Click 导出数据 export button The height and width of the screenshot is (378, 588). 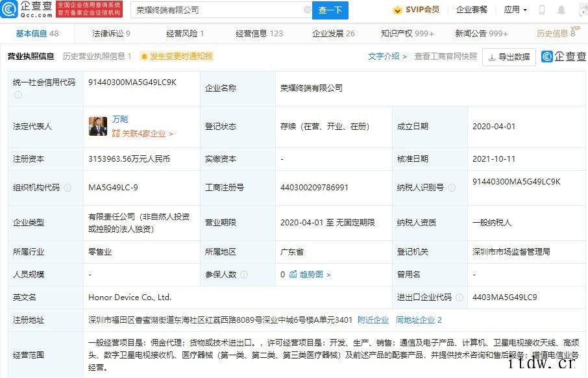click(x=509, y=57)
